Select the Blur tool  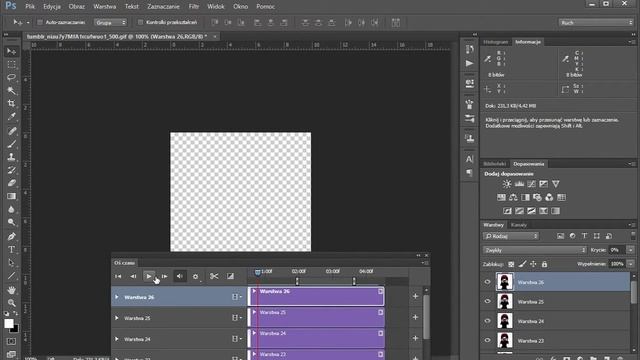(x=11, y=209)
